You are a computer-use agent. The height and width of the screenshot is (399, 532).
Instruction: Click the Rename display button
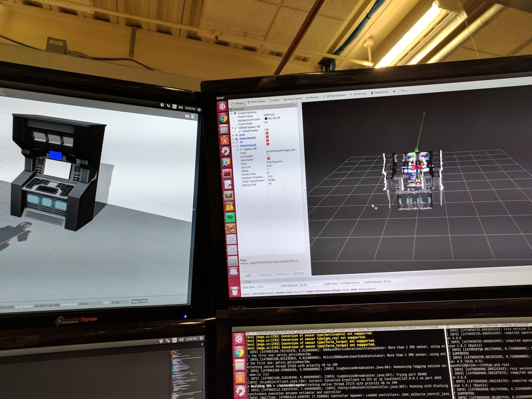click(298, 273)
